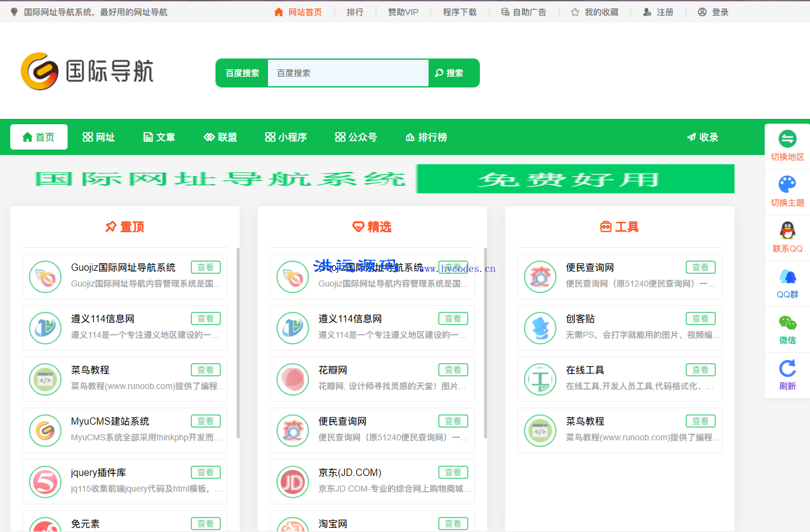Open the 百度搜索 search engine selector
810x532 pixels.
(242, 73)
